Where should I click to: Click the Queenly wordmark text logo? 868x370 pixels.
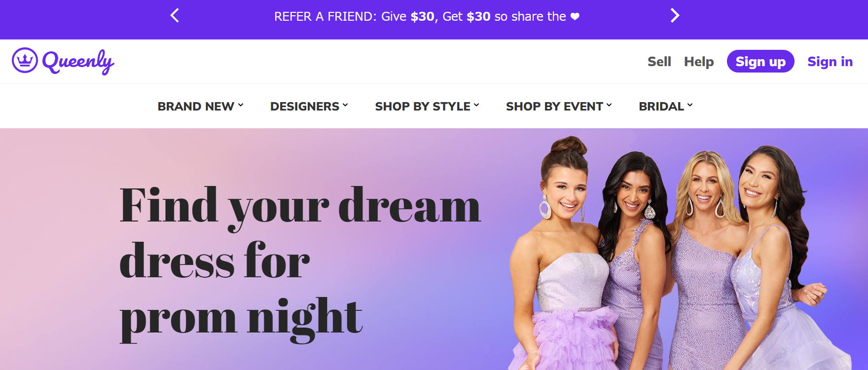78,62
